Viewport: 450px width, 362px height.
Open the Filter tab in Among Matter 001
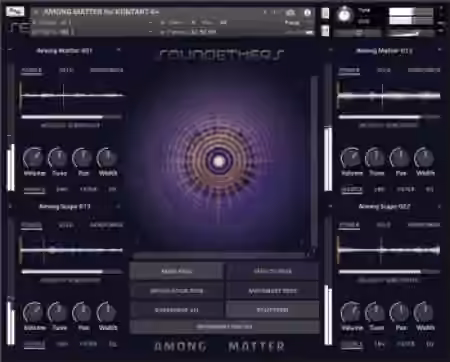click(x=88, y=189)
